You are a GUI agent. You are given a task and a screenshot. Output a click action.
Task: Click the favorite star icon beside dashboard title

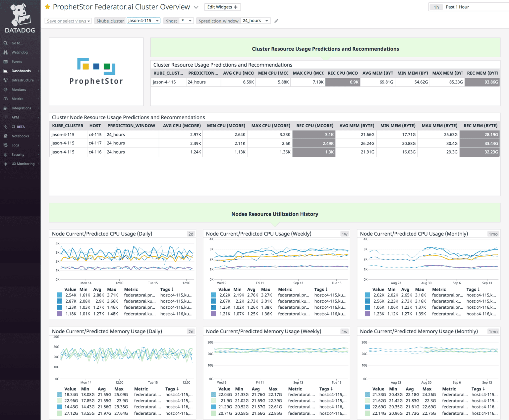point(47,7)
